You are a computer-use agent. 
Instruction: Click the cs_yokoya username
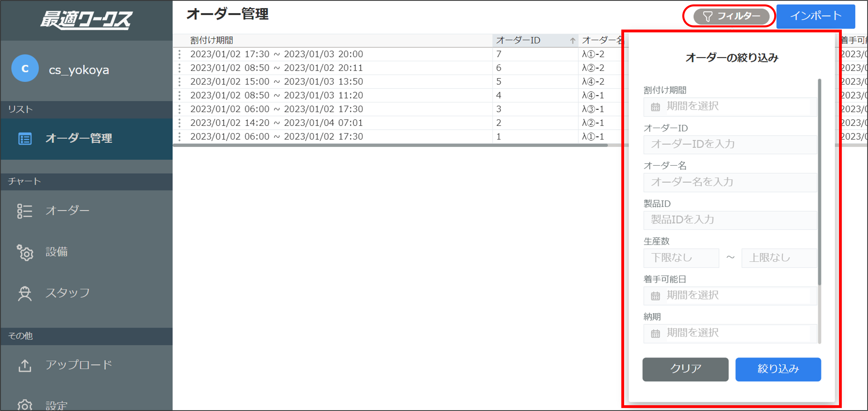[79, 70]
